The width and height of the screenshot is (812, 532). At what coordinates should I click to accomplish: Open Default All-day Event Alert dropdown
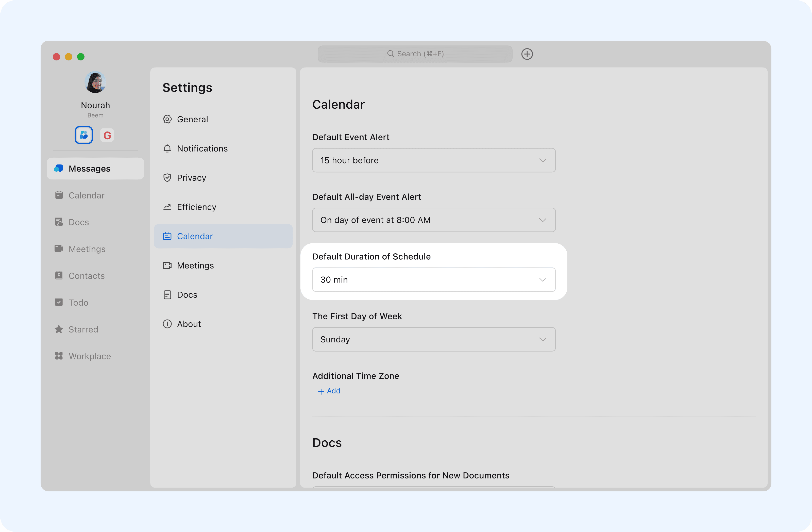434,220
